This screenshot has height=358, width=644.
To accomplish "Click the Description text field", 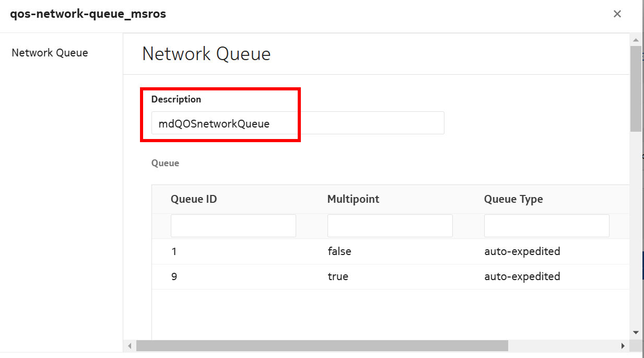I will 298,123.
